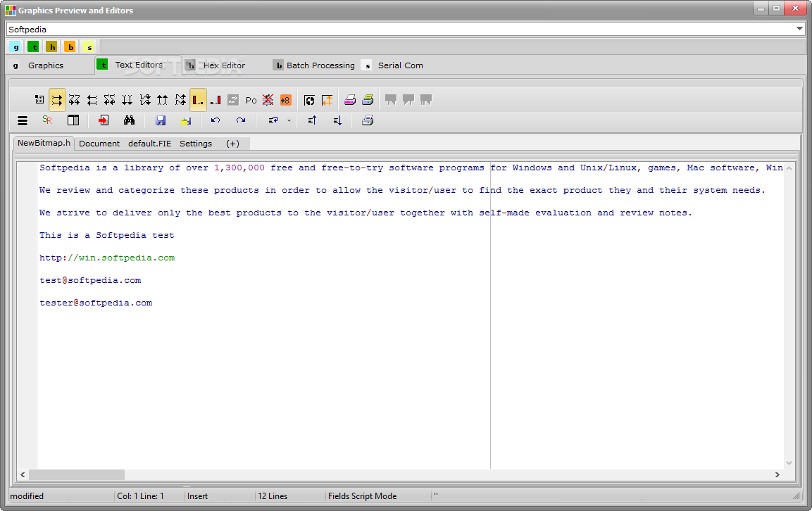812x511 pixels.
Task: Click the second gray speech bubble icon
Action: point(408,100)
